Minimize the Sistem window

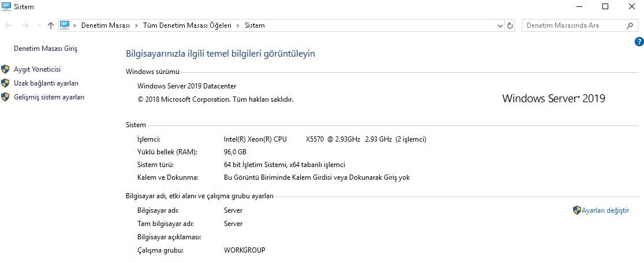tap(579, 6)
